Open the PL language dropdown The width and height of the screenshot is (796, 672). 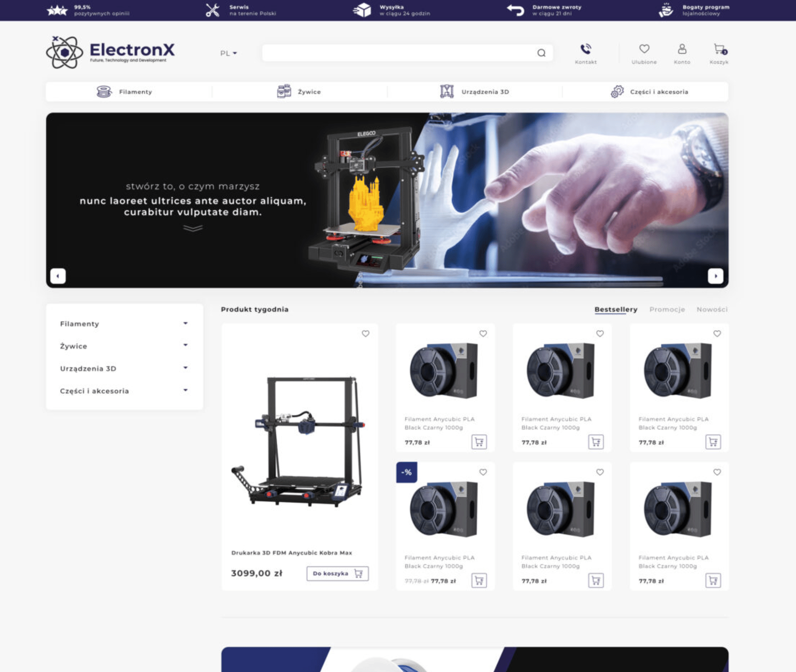[x=228, y=53]
